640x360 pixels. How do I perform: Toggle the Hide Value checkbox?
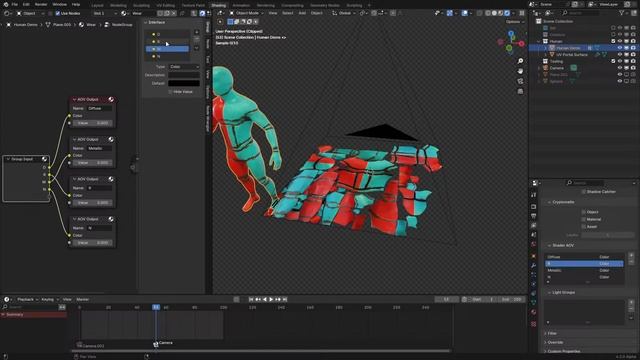(x=170, y=92)
